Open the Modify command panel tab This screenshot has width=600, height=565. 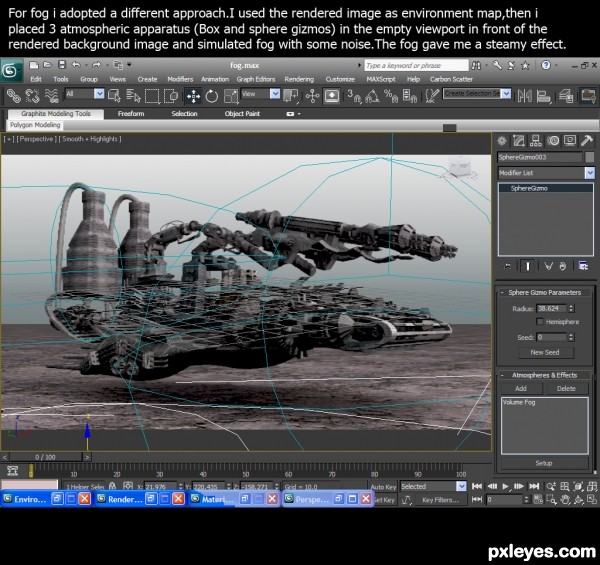519,141
